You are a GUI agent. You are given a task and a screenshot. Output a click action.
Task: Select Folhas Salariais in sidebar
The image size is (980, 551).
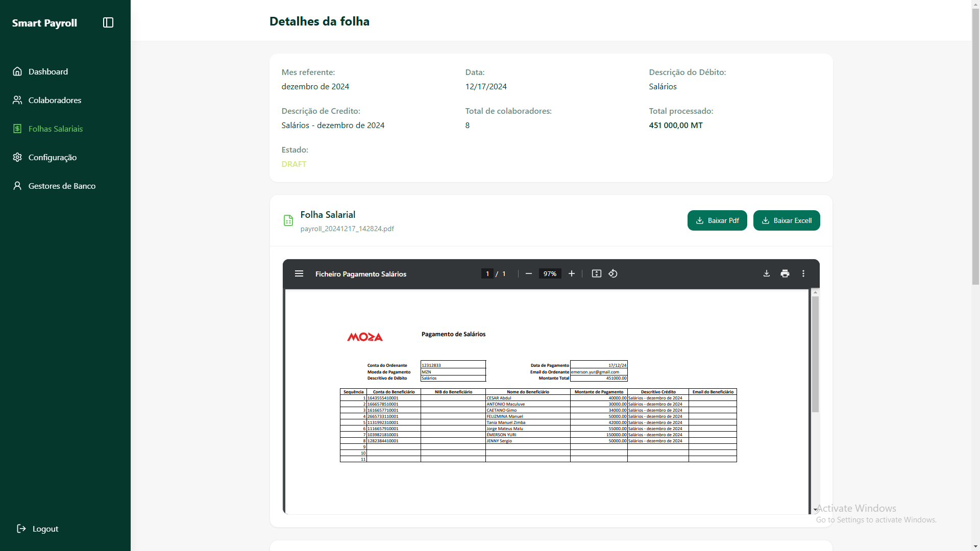point(55,129)
